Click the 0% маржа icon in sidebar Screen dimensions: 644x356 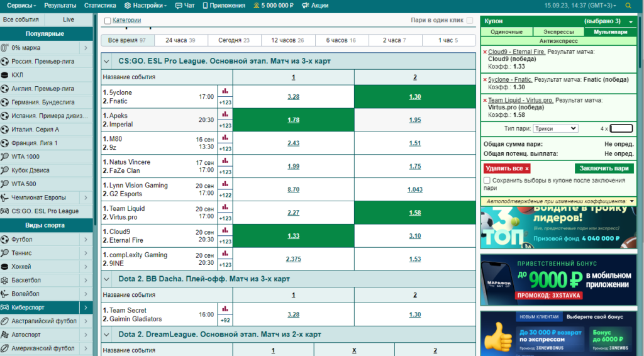click(5, 48)
